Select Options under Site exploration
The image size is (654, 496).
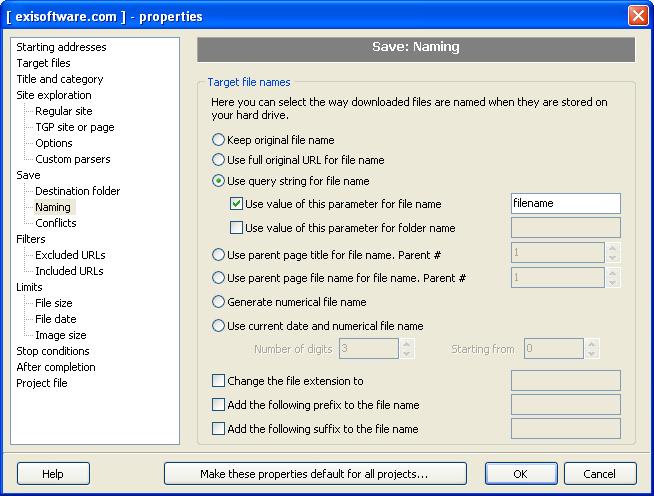[x=54, y=143]
